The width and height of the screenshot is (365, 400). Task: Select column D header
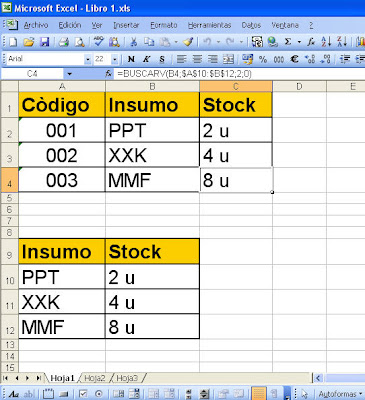point(299,87)
